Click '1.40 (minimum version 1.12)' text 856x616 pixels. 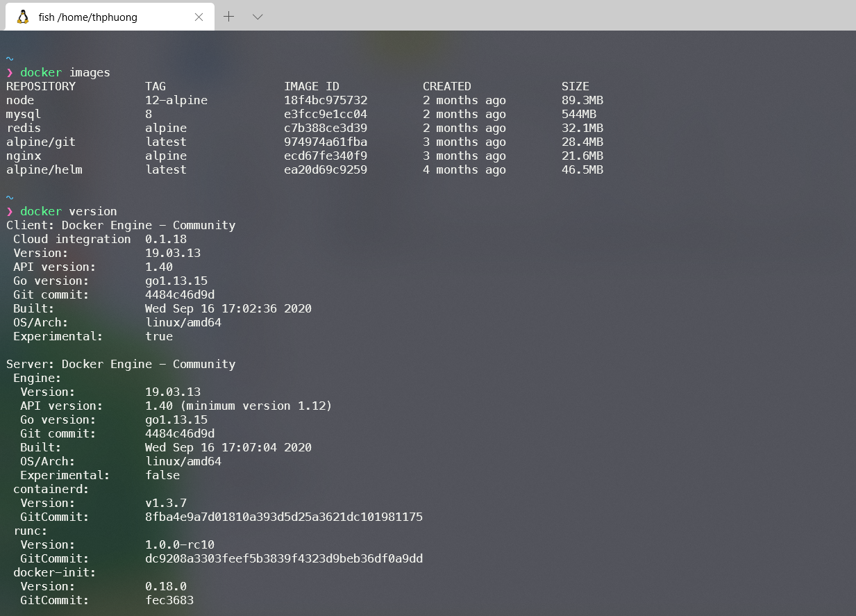[x=239, y=406]
